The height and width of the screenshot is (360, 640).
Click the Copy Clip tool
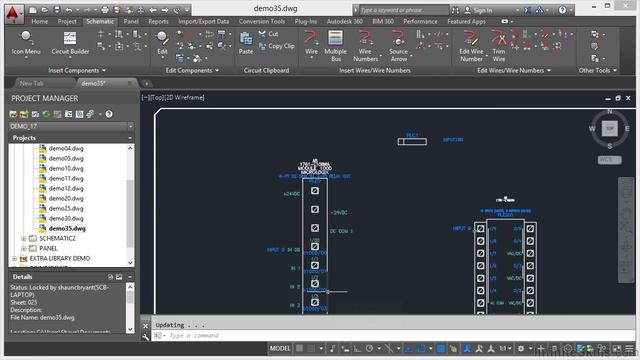point(277,46)
